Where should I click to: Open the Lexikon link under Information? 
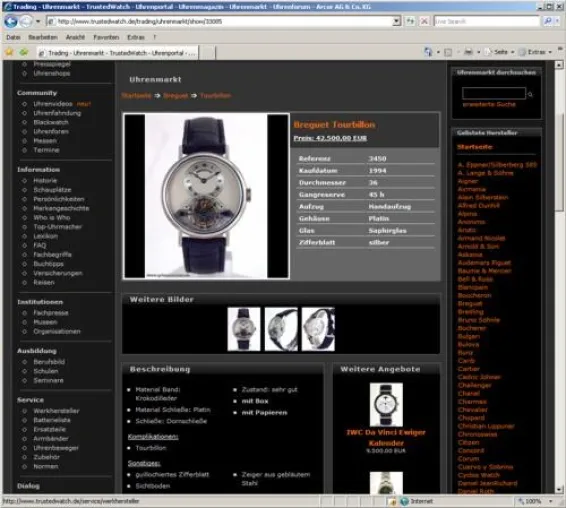pos(45,236)
